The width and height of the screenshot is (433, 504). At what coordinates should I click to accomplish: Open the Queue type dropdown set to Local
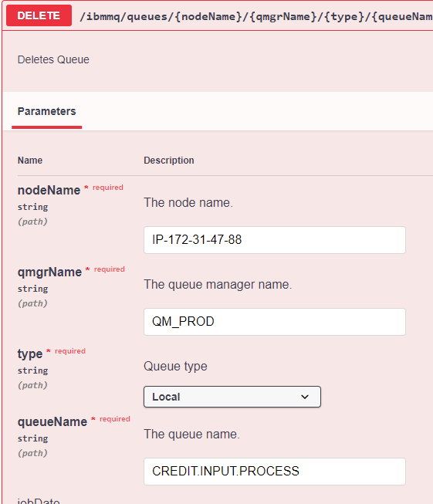[232, 397]
